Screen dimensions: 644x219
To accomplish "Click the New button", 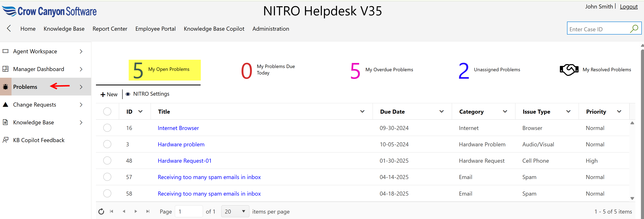I will tap(109, 94).
